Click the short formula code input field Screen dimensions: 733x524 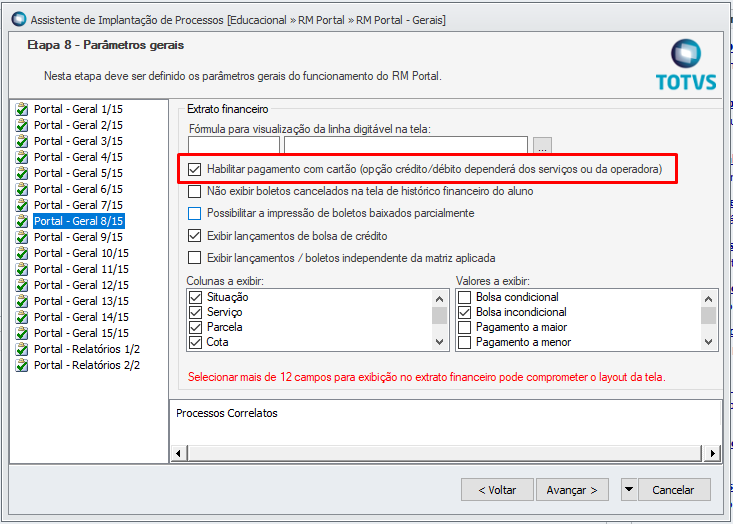[x=234, y=145]
